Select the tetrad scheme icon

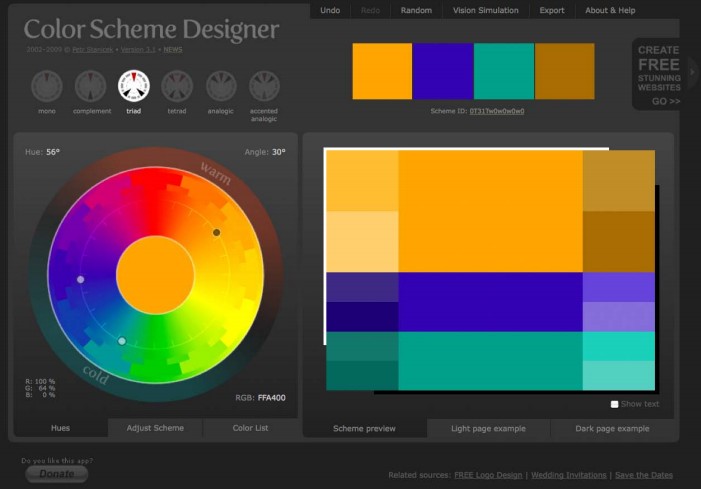tap(177, 86)
